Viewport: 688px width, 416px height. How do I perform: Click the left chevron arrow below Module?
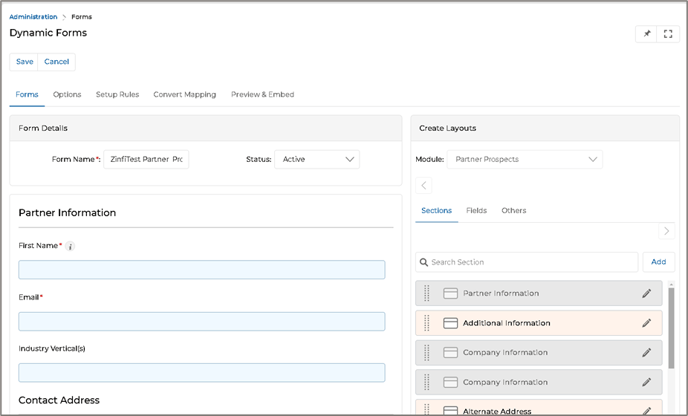[423, 185]
